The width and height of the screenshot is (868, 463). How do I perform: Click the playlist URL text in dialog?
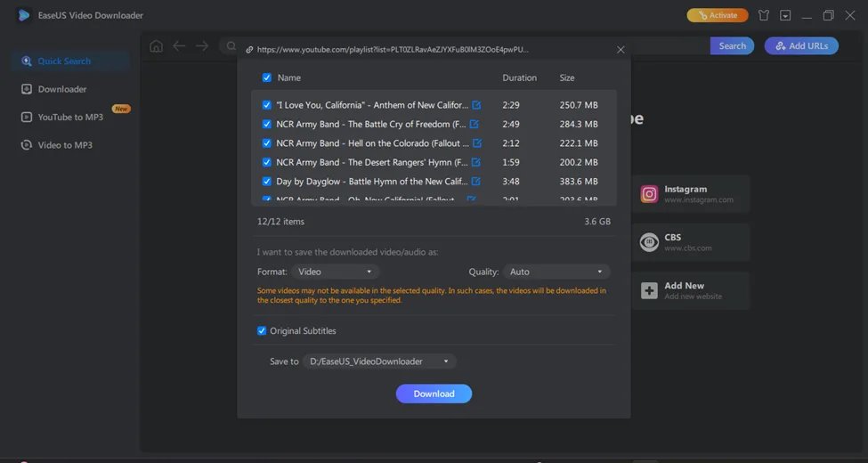pos(393,49)
